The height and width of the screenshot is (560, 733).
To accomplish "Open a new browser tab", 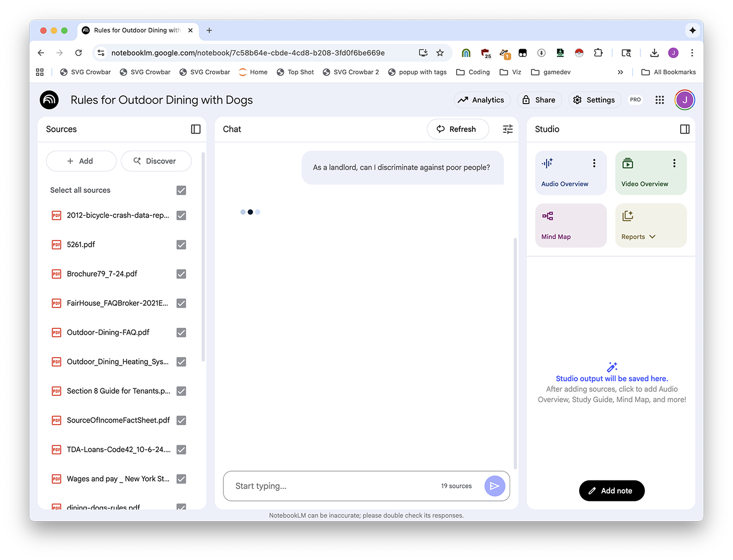I will point(209,30).
